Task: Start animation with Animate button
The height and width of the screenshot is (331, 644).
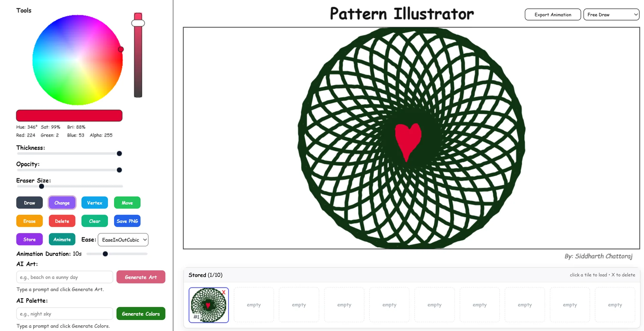Action: 62,239
